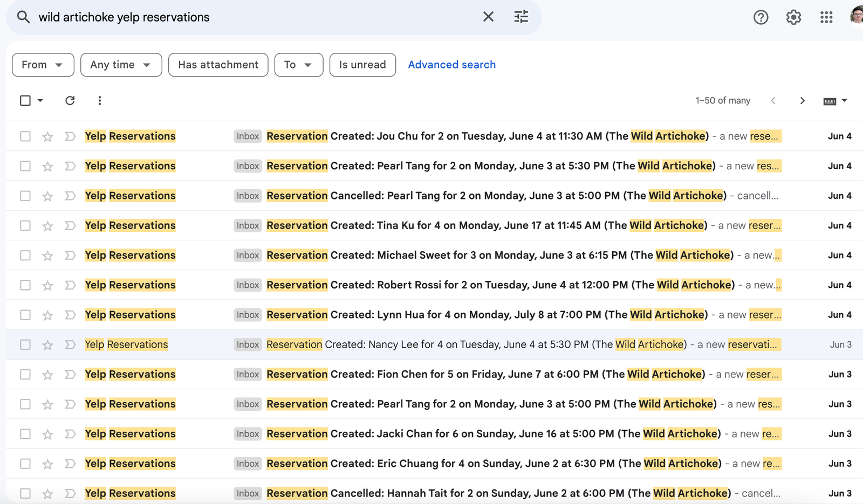Select the Nancy Lee email checkbox

pyautogui.click(x=25, y=344)
